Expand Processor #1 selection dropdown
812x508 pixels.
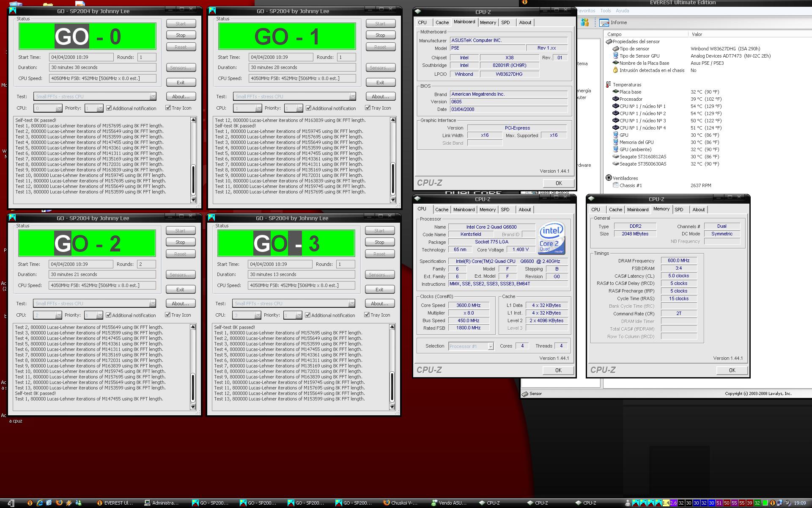click(x=490, y=346)
